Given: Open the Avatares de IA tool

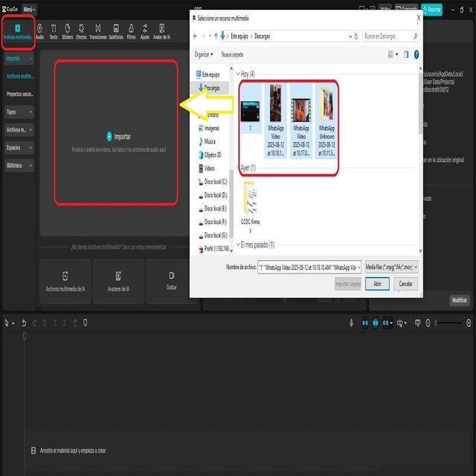Looking at the screenshot, I should 118,281.
